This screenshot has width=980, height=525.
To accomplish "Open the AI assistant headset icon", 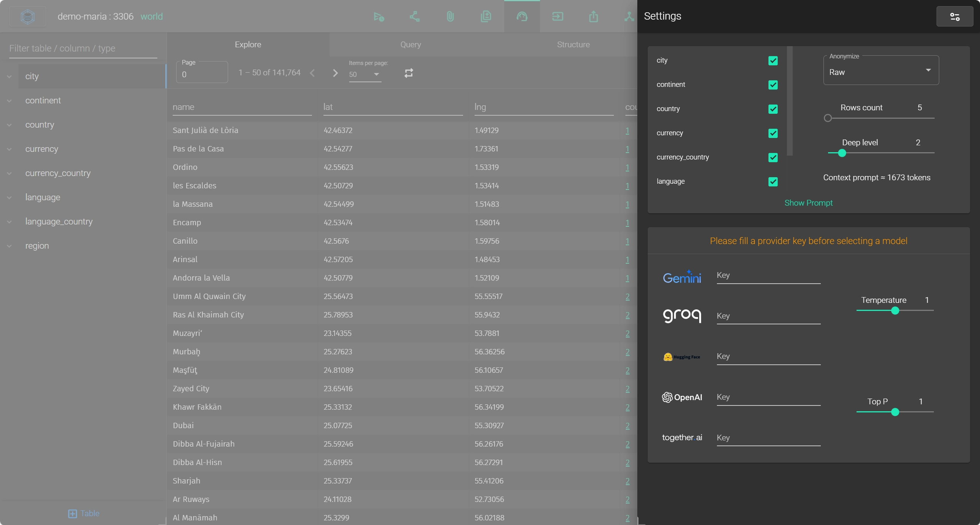I will point(522,17).
